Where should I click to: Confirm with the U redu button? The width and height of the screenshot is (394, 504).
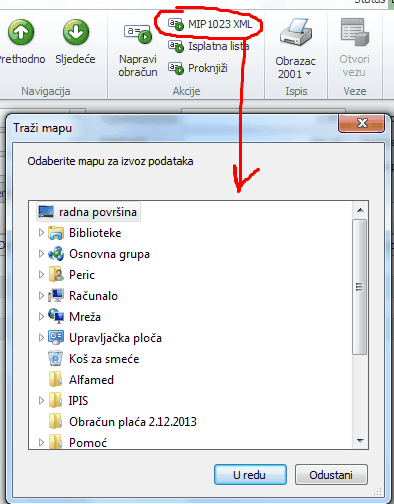pos(250,475)
